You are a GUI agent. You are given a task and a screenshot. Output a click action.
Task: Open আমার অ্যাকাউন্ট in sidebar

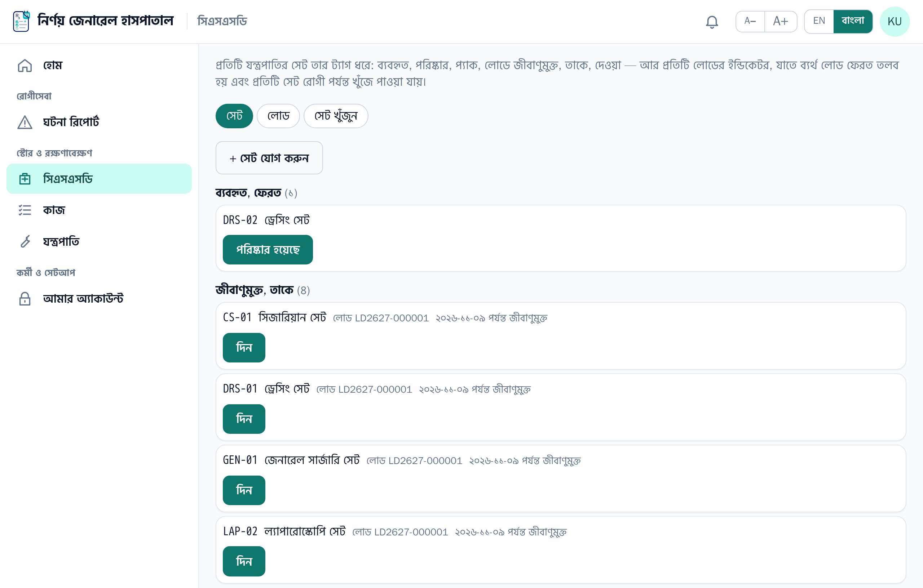pyautogui.click(x=99, y=298)
